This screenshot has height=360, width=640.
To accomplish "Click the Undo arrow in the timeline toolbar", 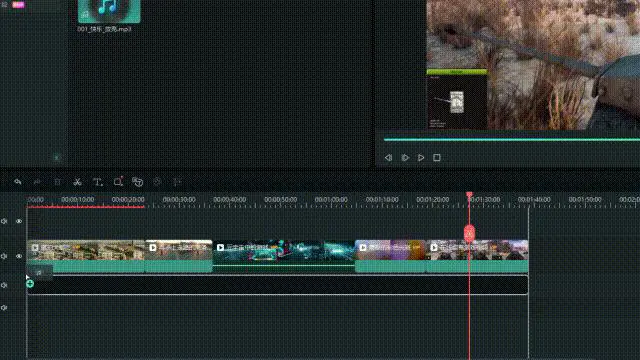I will [18, 182].
